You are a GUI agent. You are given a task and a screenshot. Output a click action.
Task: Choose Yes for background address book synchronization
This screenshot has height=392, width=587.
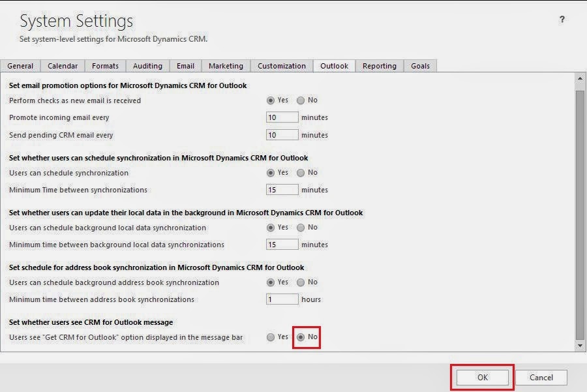(x=270, y=282)
